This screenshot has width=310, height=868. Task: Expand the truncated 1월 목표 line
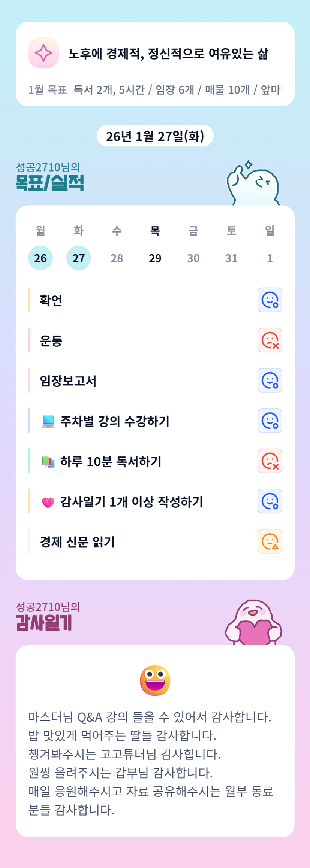pyautogui.click(x=155, y=90)
